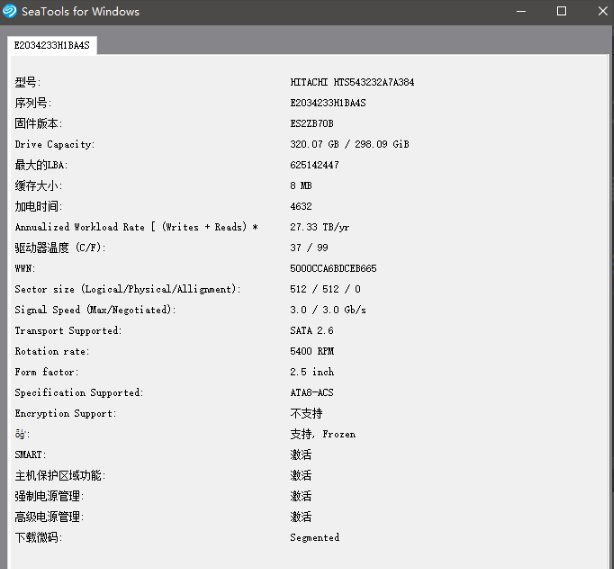The width and height of the screenshot is (614, 569).
Task: Click firmware version value ES2ZB70B
Action: coord(312,124)
